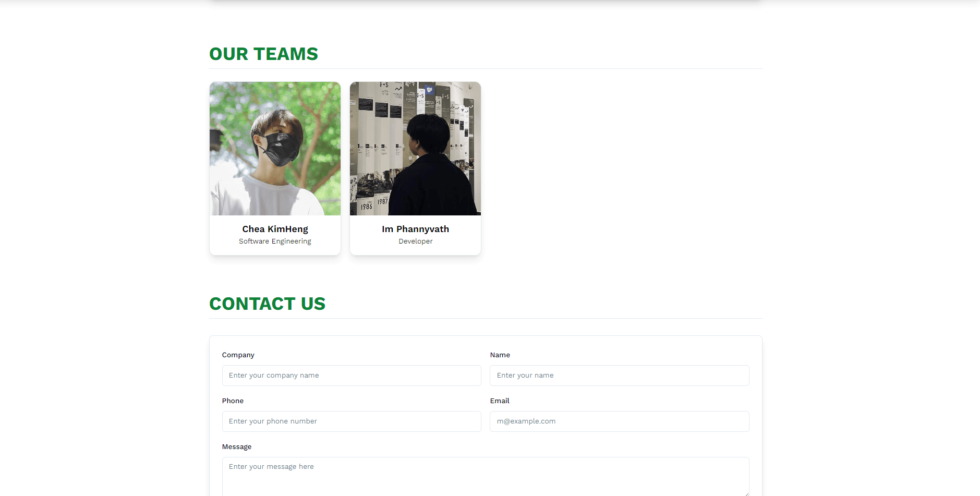Image resolution: width=980 pixels, height=496 pixels.
Task: Click the OUR TEAMS heading
Action: point(263,54)
